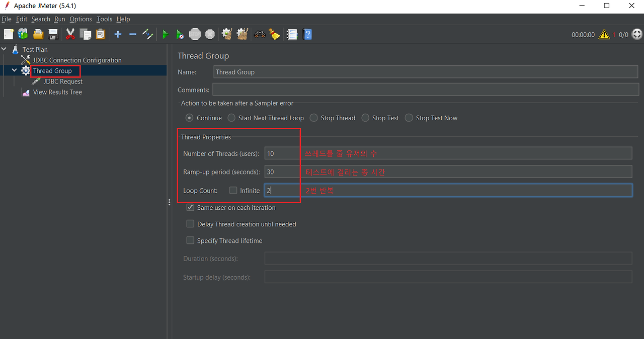Viewport: 644px width, 339px height.
Task: Select the Continue radio button
Action: pyautogui.click(x=189, y=118)
